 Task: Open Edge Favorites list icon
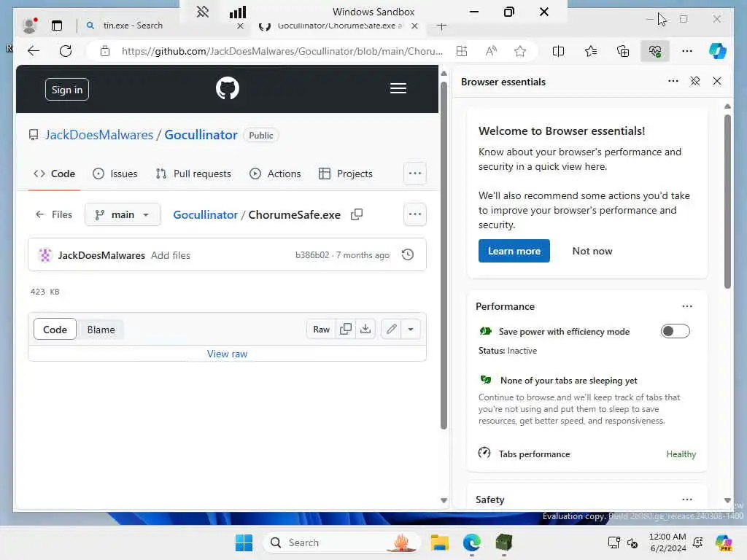pyautogui.click(x=591, y=51)
